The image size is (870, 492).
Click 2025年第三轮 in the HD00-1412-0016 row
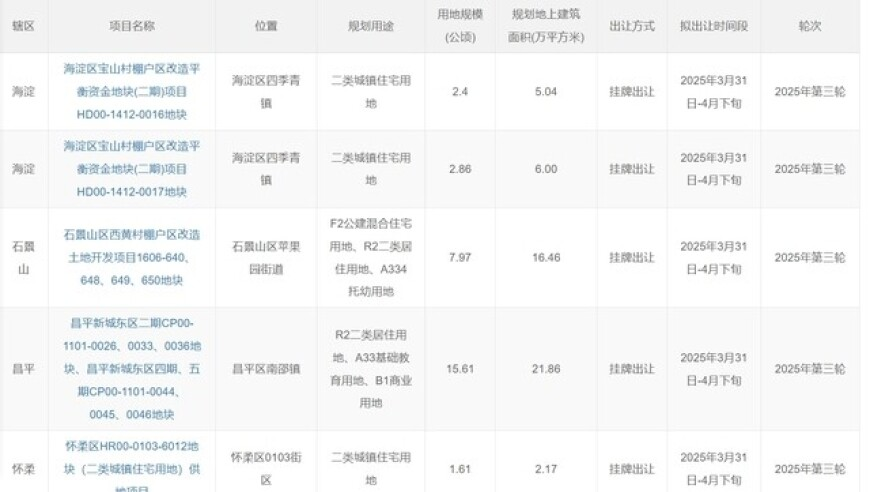pos(810,92)
